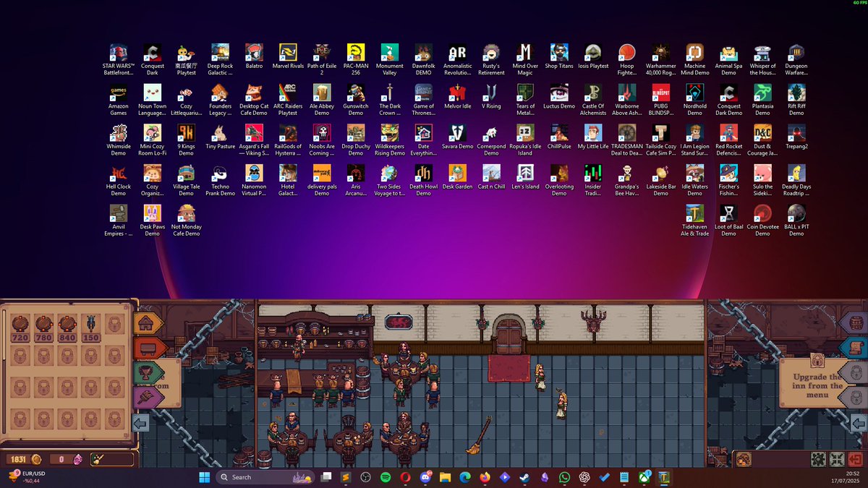This screenshot has height=488, width=868.
Task: Open Spotify from the taskbar
Action: [386, 477]
